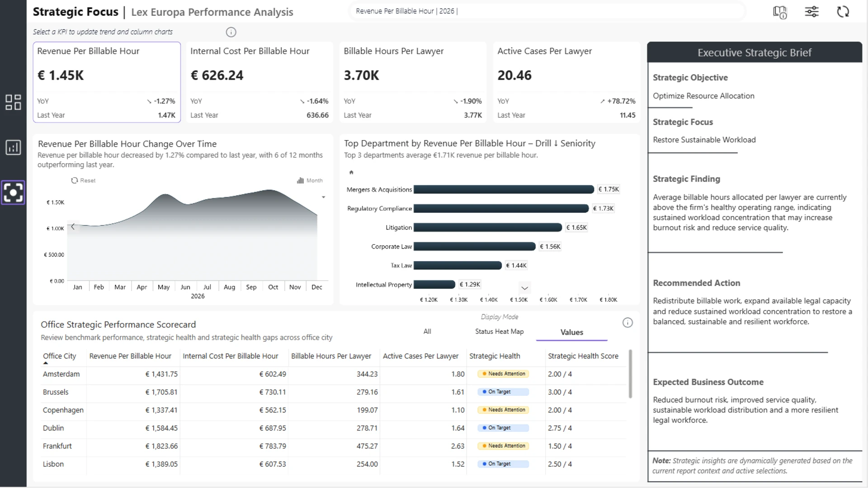
Task: Select Internal Cost Per Billable Hour KPI card
Action: click(259, 82)
